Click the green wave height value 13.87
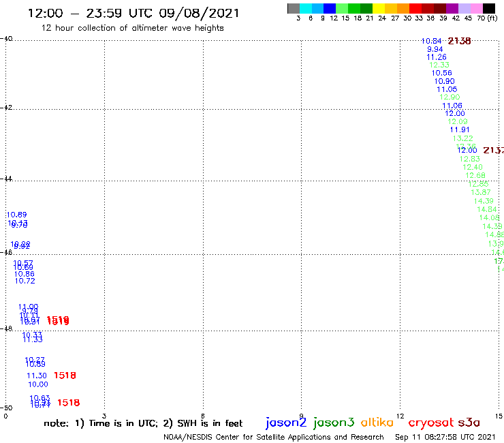The image size is (504, 443). pyautogui.click(x=481, y=192)
